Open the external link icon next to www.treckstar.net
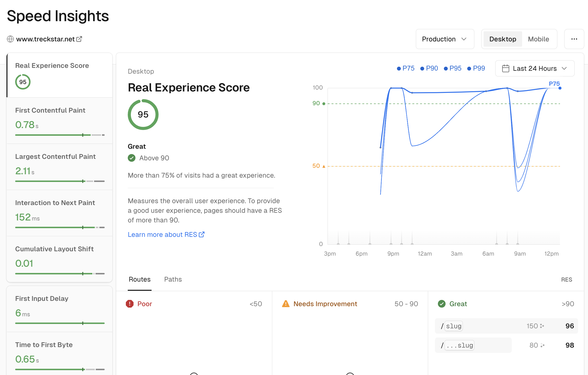588x375 pixels. coord(79,39)
